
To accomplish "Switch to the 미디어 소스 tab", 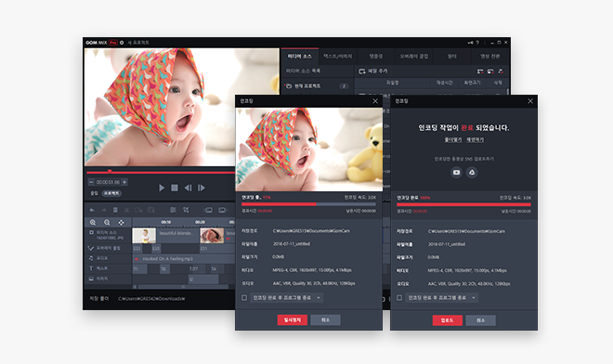I will tap(300, 57).
